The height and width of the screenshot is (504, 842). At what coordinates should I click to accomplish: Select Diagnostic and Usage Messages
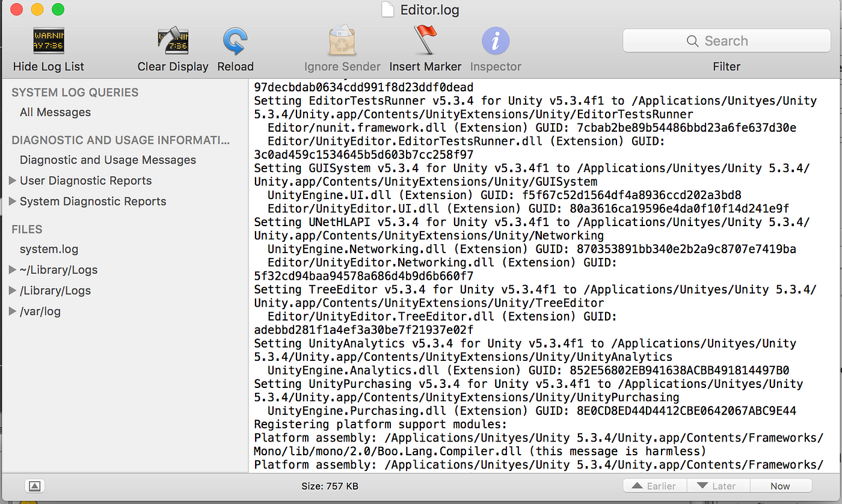(108, 160)
